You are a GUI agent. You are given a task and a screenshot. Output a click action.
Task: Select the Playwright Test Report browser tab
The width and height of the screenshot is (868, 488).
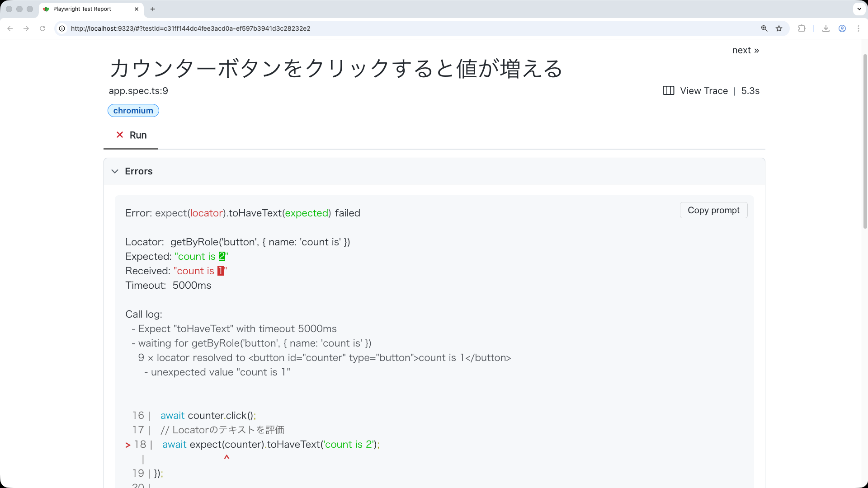coord(81,9)
